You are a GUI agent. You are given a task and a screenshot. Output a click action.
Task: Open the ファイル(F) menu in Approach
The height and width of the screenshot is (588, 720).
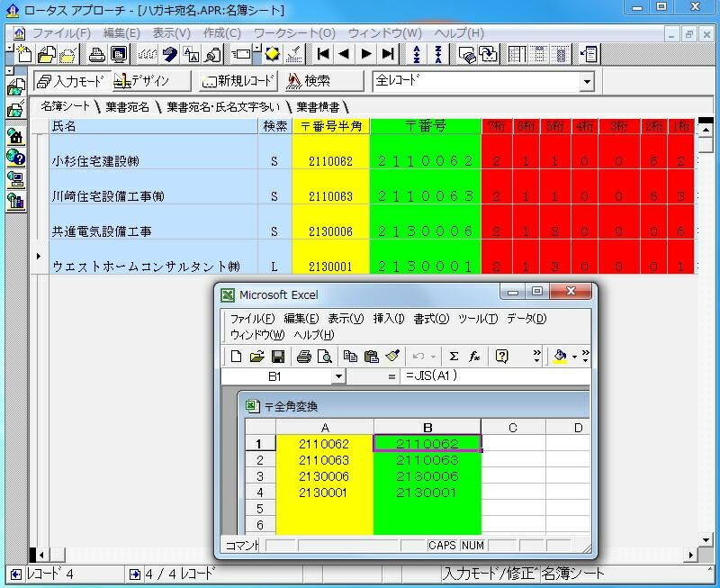61,33
